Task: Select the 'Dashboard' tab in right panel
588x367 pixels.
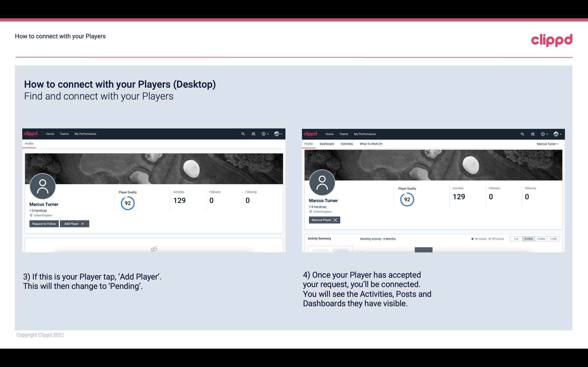Action: pyautogui.click(x=327, y=144)
